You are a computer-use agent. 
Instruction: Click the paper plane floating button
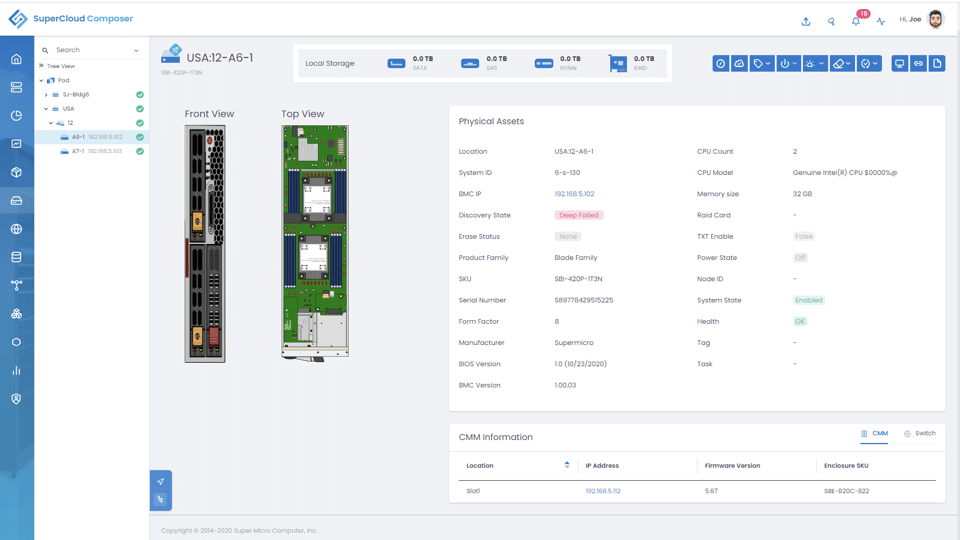pyautogui.click(x=160, y=481)
